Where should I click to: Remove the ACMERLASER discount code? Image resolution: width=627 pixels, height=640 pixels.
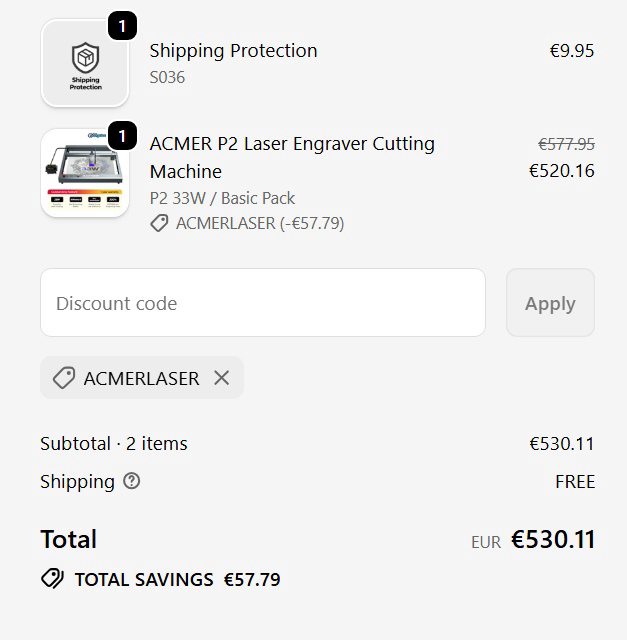click(x=221, y=378)
